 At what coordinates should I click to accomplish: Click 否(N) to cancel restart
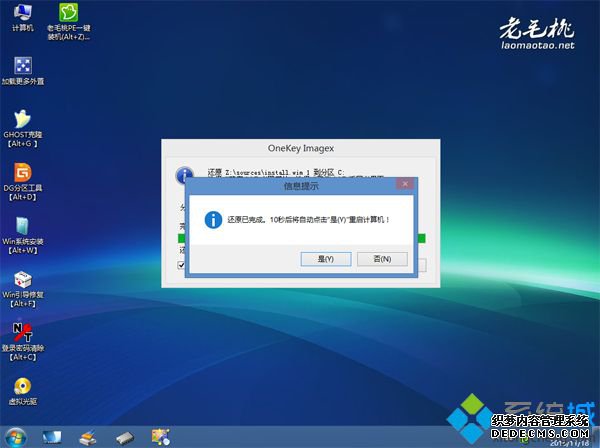tap(382, 259)
